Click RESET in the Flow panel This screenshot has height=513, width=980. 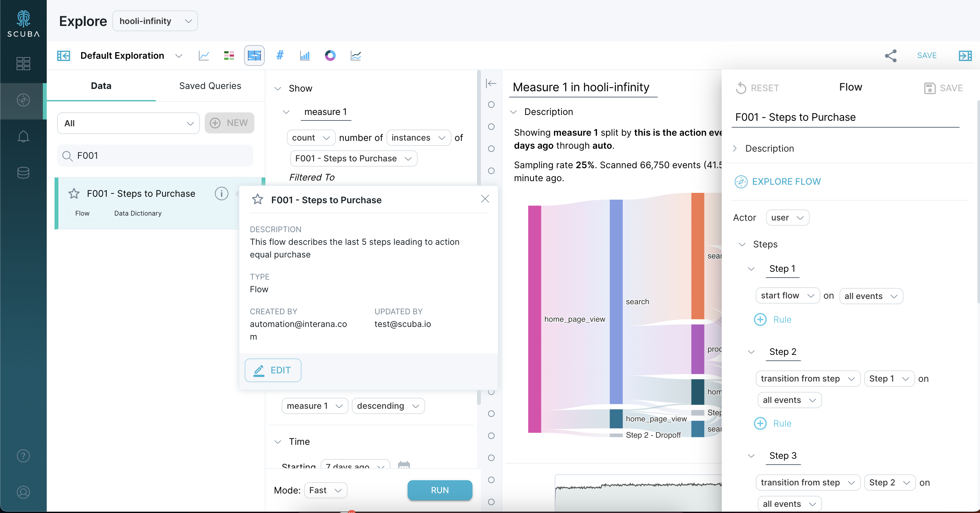(x=757, y=88)
